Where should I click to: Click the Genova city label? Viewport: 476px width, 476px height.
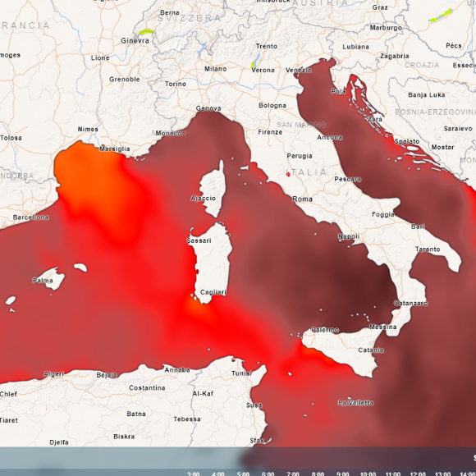click(x=208, y=108)
